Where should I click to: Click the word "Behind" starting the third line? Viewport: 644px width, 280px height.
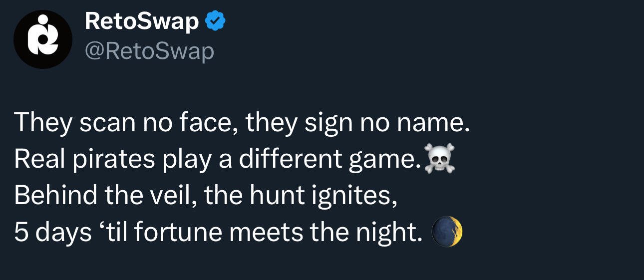(x=55, y=196)
